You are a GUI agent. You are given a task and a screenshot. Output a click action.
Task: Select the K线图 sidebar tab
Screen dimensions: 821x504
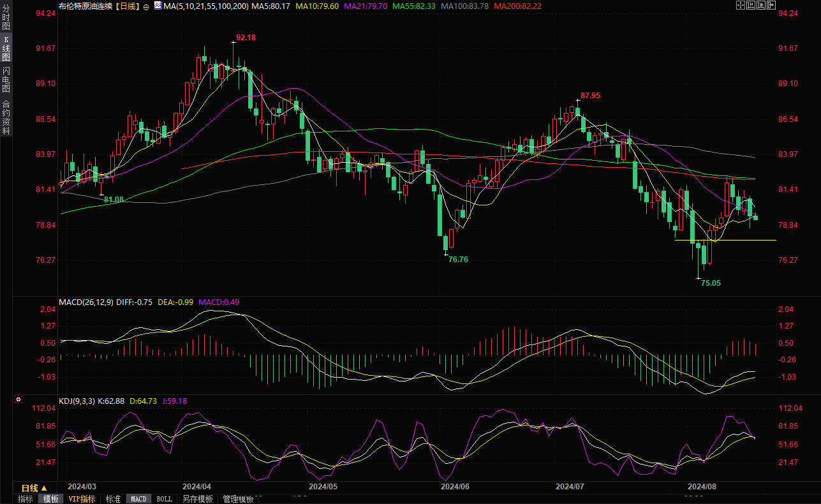point(6,48)
